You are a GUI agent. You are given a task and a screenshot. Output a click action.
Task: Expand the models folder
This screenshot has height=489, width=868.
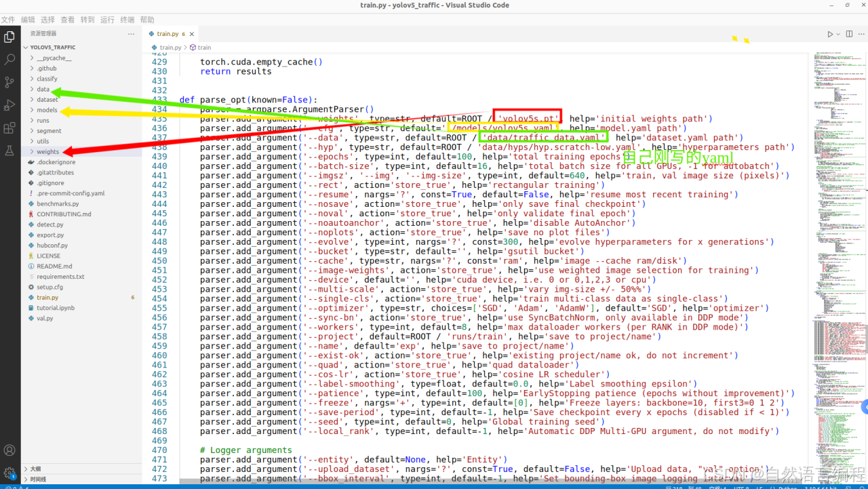[x=81, y=110]
